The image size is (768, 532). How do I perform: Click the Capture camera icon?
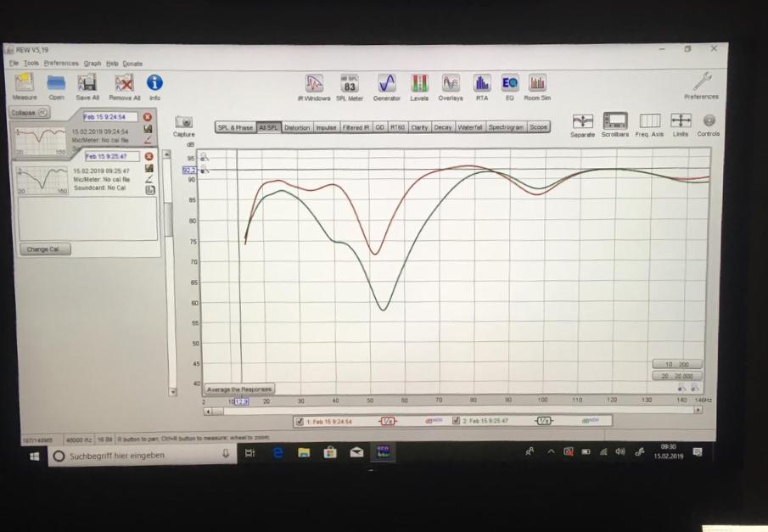pos(183,123)
